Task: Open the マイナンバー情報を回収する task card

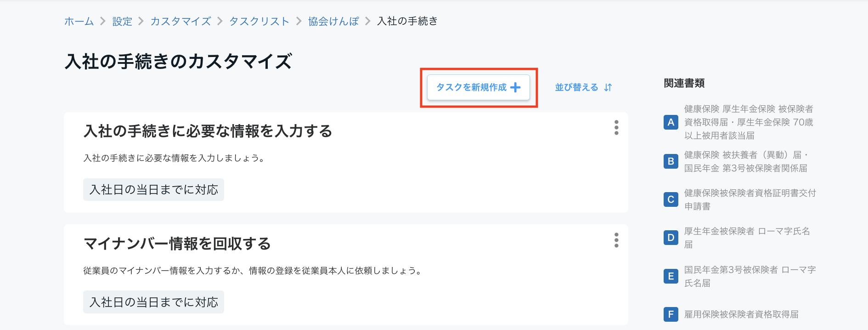Action: pos(346,274)
